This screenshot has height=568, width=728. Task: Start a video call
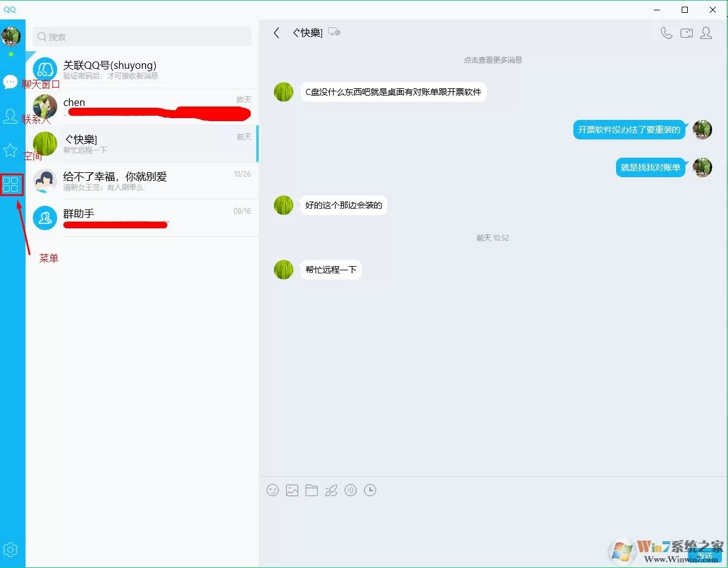point(686,33)
